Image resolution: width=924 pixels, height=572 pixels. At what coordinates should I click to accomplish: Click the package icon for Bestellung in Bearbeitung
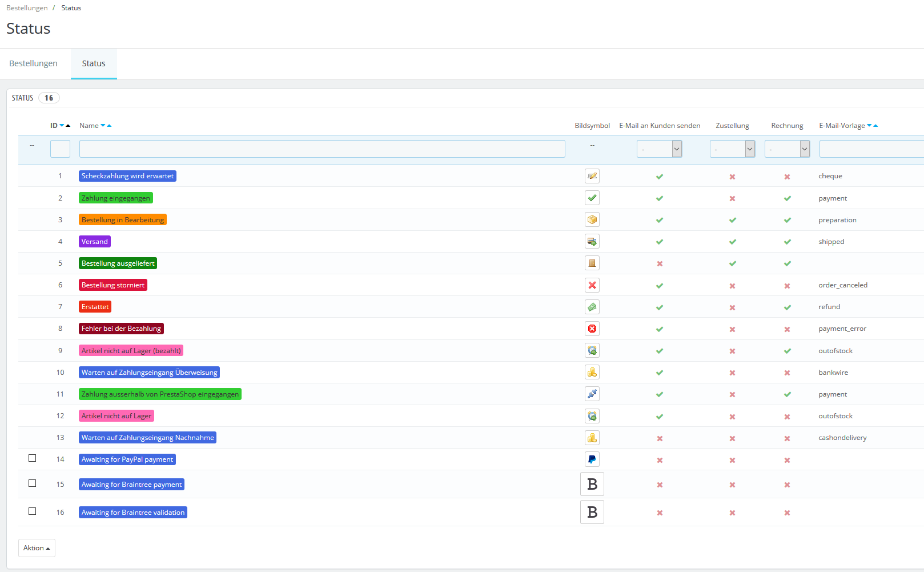pos(592,219)
